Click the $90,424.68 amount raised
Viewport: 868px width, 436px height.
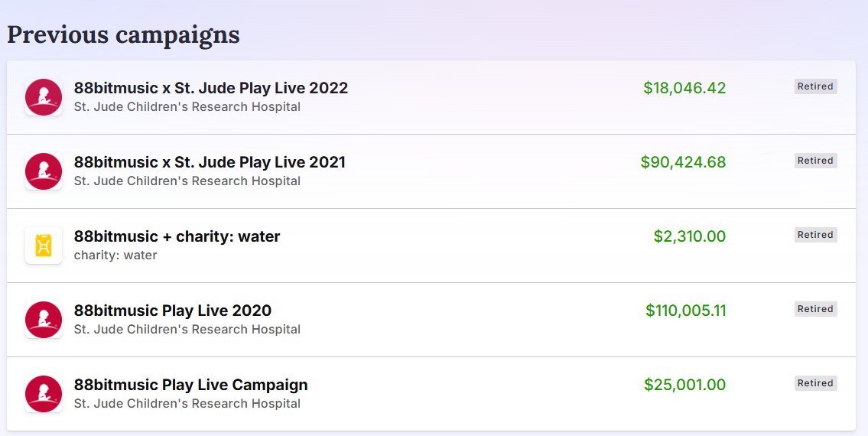coord(683,162)
